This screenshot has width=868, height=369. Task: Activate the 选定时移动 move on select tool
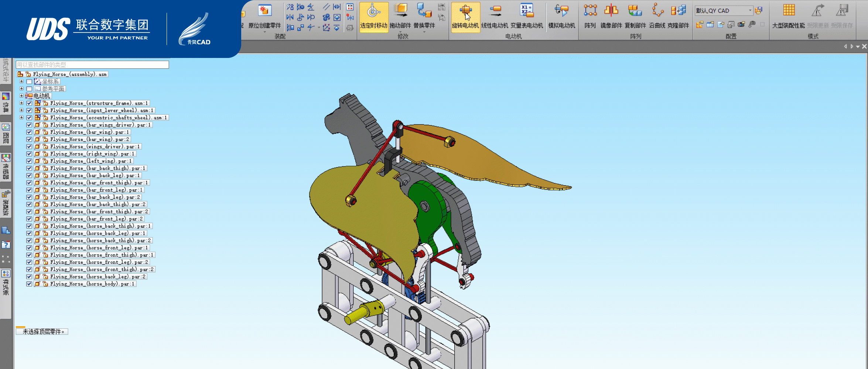pyautogui.click(x=373, y=17)
